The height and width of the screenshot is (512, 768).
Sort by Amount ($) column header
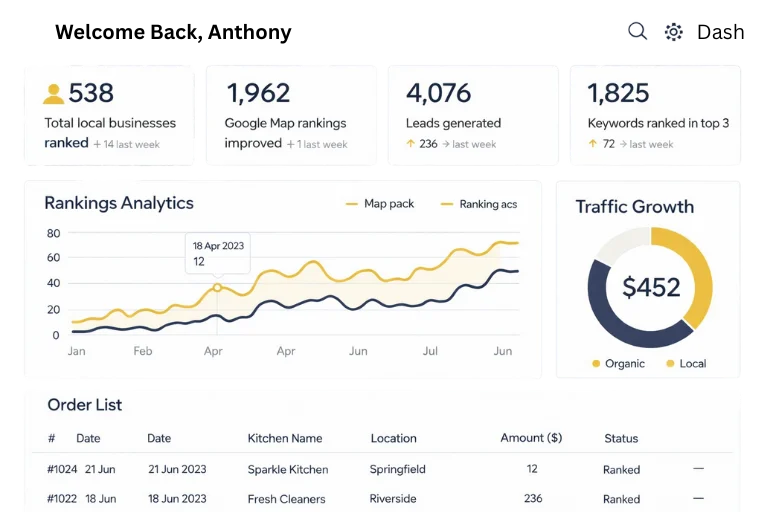pos(531,438)
